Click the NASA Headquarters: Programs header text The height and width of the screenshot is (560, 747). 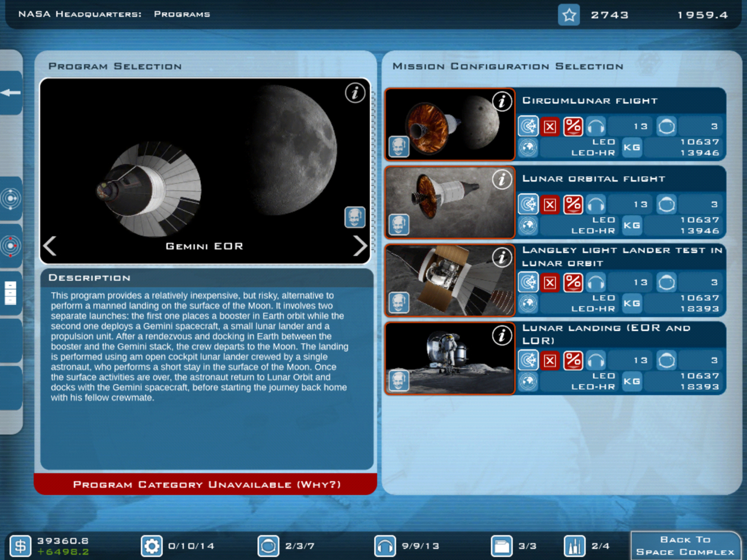tap(114, 14)
